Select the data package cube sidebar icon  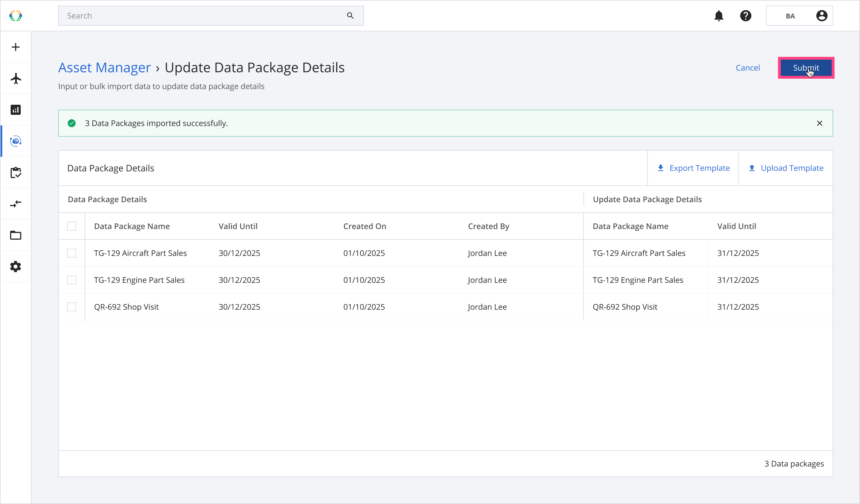(x=16, y=141)
